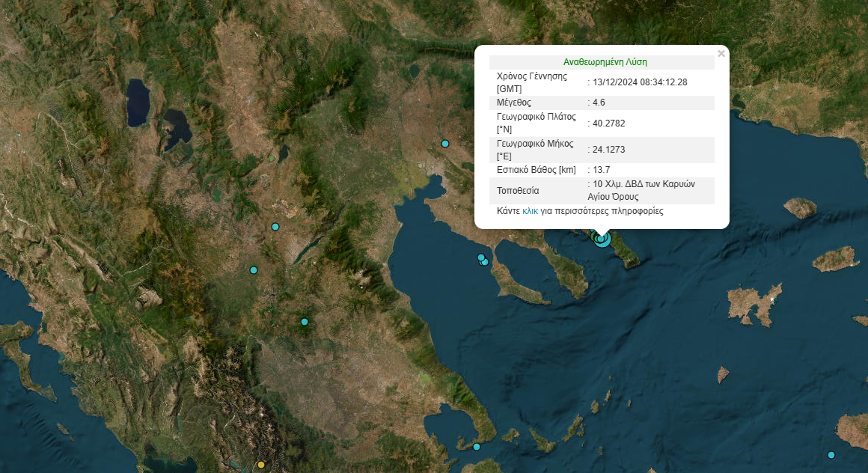868x473 pixels.
Task: Click the focal depth value 13.7
Action: pos(601,170)
